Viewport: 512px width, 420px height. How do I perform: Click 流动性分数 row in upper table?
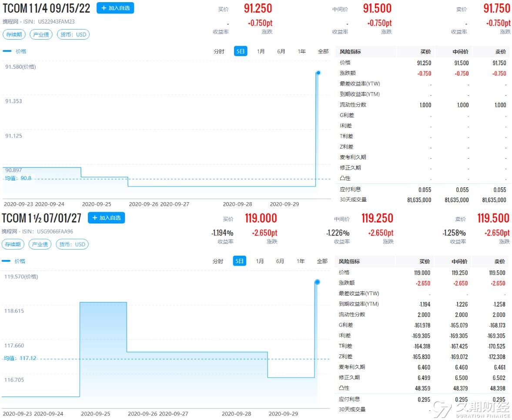[423, 105]
